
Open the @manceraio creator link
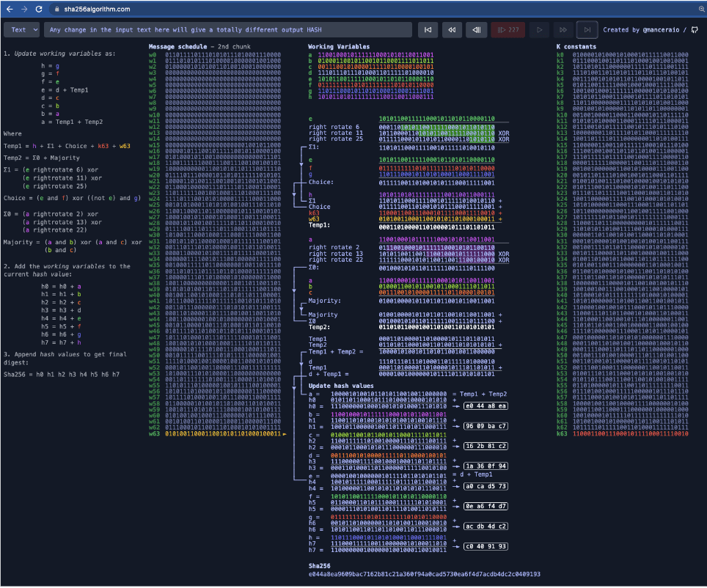tap(661, 30)
